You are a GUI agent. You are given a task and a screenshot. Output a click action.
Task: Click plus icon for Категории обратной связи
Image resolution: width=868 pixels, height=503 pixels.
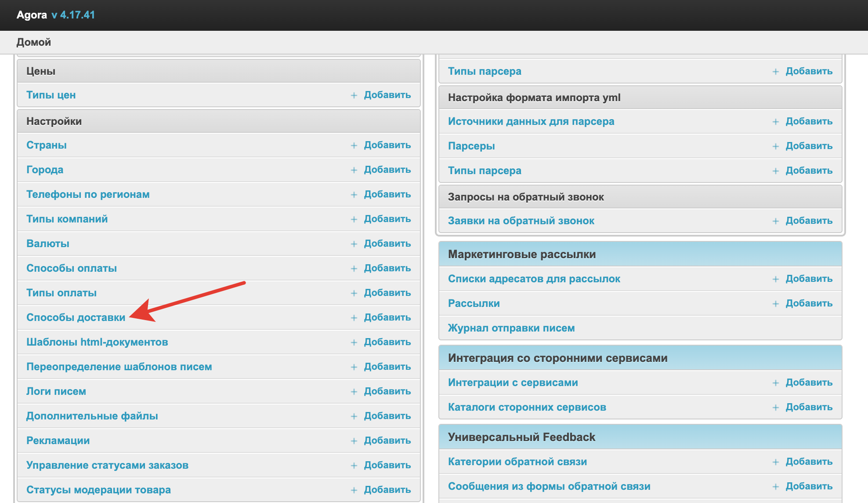776,462
